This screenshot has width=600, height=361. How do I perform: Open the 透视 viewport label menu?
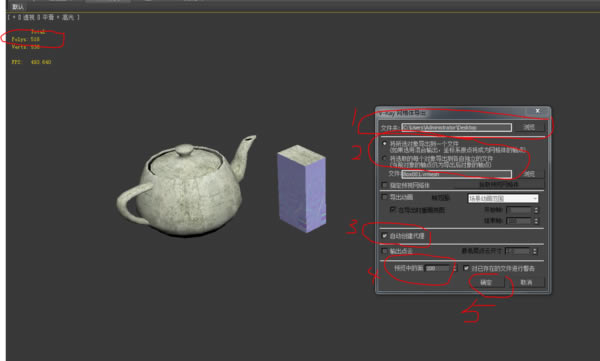29,17
